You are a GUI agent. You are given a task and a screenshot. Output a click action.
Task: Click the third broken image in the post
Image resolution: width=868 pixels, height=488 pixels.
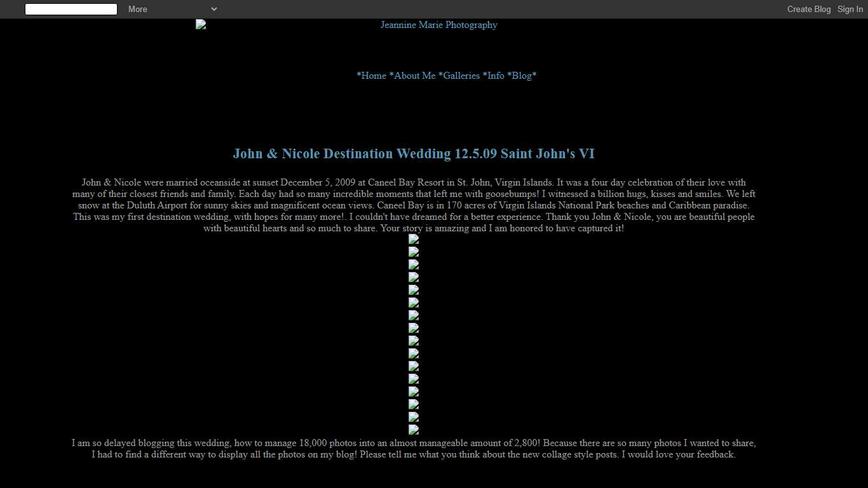(413, 265)
